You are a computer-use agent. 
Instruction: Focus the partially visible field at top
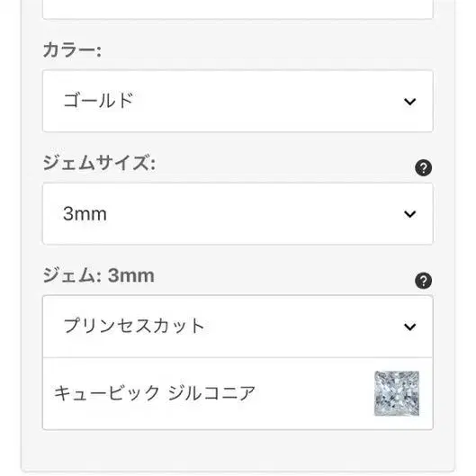[x=238, y=9]
